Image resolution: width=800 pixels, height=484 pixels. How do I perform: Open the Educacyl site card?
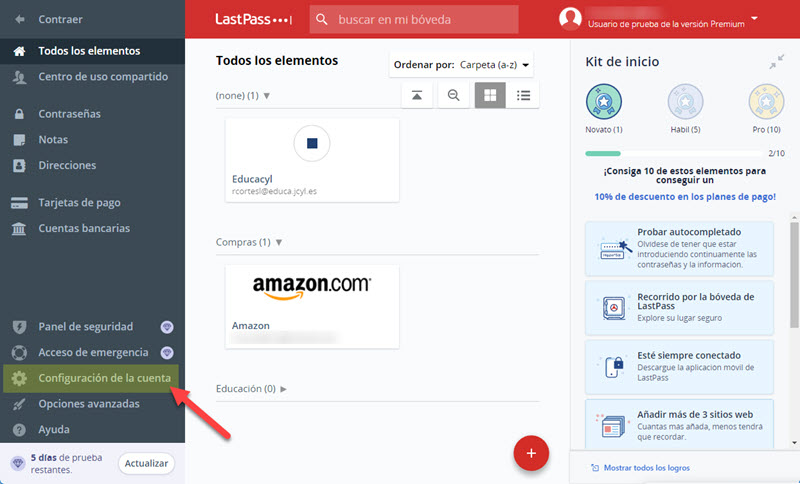tap(312, 160)
